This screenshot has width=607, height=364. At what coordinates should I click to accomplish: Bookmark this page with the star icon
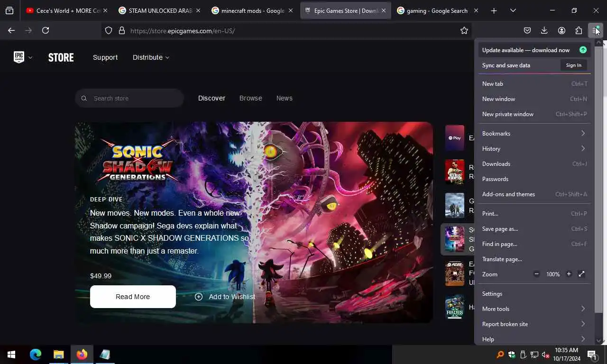pyautogui.click(x=464, y=30)
